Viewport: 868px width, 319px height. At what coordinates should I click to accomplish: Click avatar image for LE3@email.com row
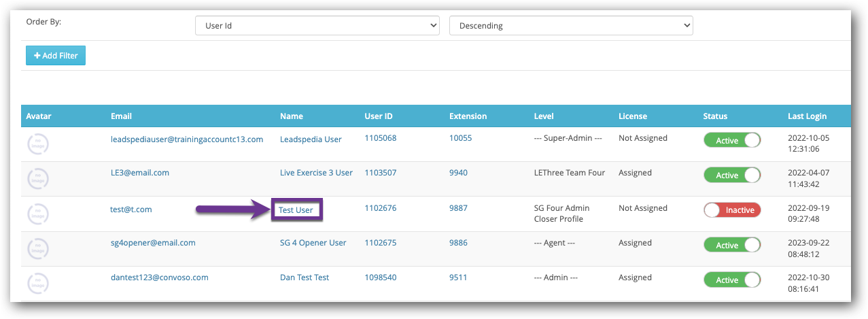coord(38,179)
